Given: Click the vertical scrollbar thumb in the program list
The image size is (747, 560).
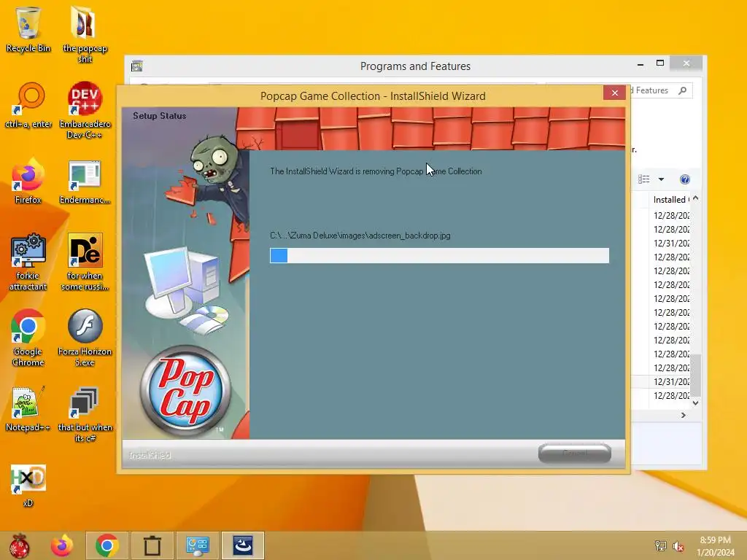Looking at the screenshot, I should click(x=695, y=376).
